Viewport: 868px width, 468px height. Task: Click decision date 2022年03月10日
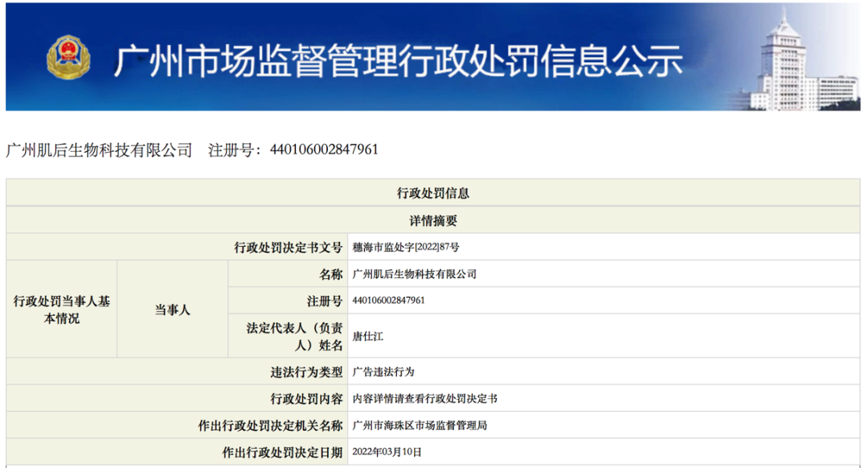pyautogui.click(x=387, y=453)
